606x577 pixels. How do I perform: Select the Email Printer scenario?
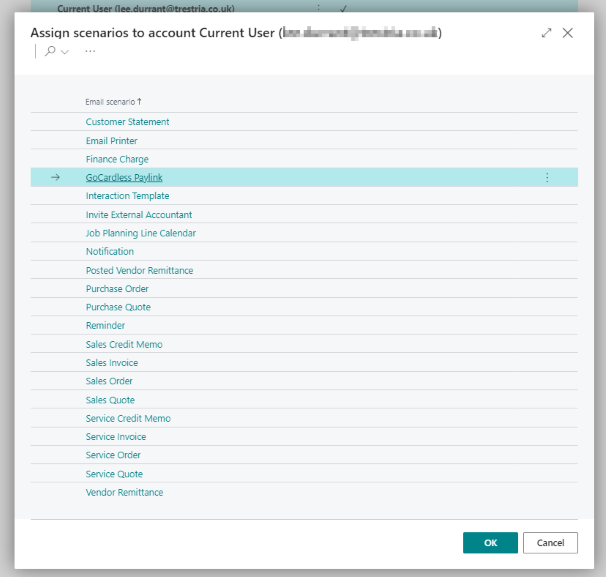[x=111, y=141]
